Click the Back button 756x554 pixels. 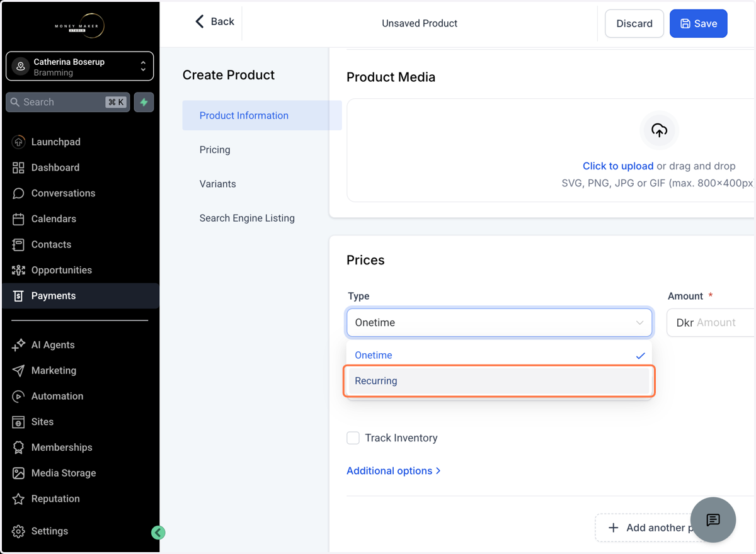tap(215, 21)
